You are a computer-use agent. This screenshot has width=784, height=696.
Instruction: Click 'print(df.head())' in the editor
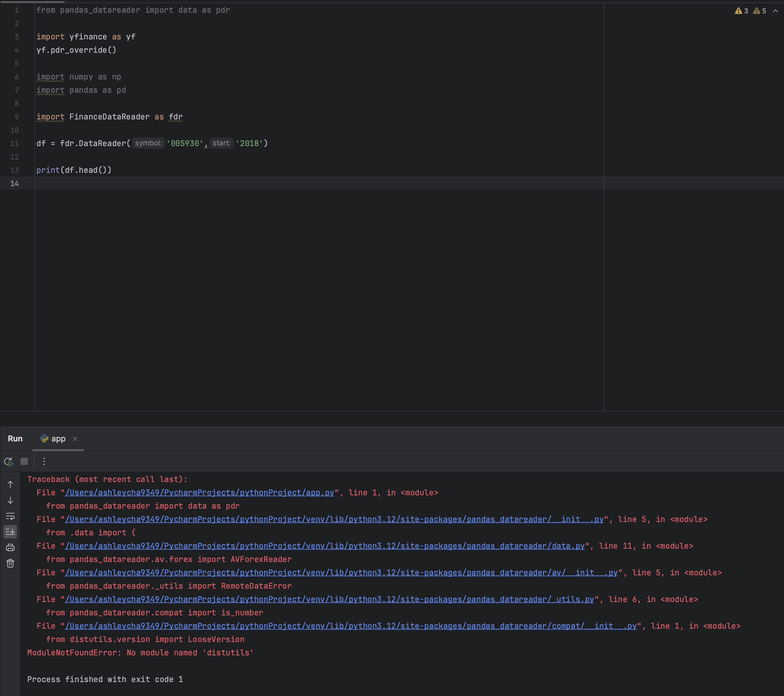(74, 170)
